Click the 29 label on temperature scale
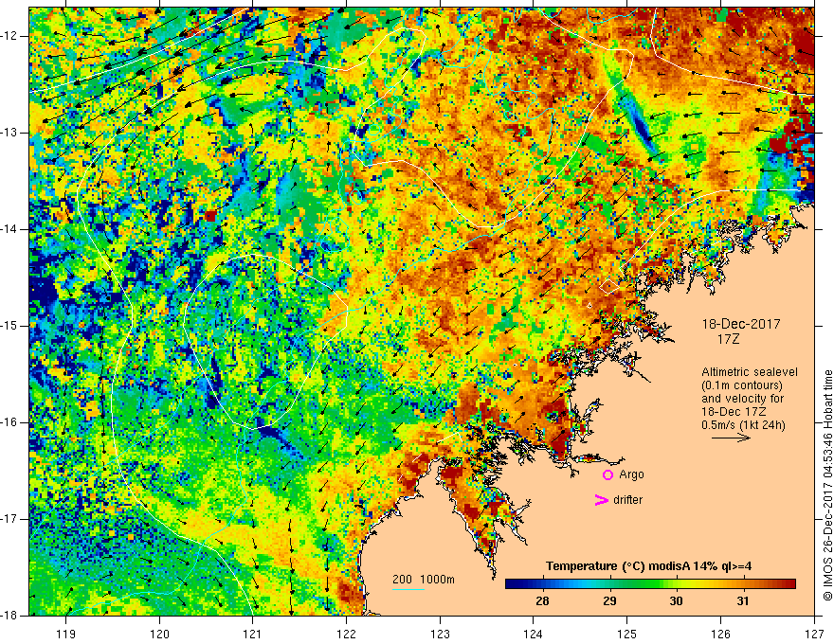This screenshot has height=644, width=834. coord(609,601)
